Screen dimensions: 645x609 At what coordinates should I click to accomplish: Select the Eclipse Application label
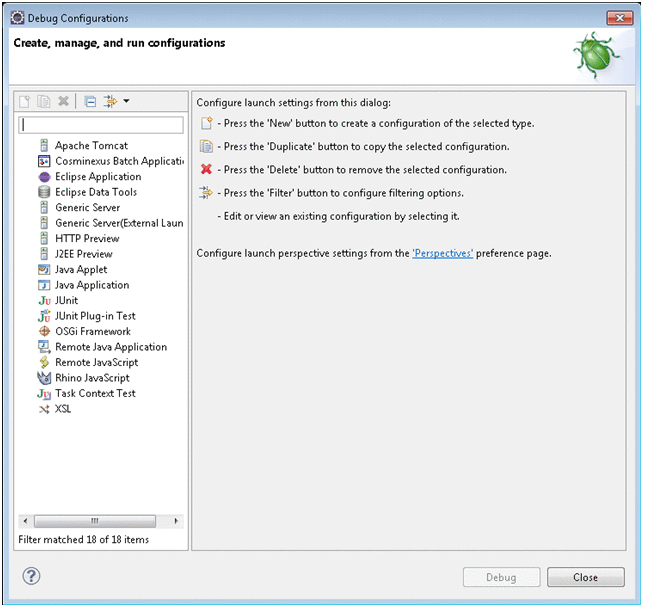coord(98,177)
